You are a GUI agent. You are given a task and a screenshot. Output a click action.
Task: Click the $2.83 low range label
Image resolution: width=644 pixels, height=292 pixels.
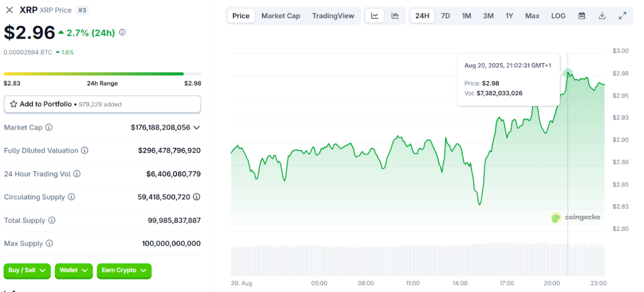tap(12, 84)
